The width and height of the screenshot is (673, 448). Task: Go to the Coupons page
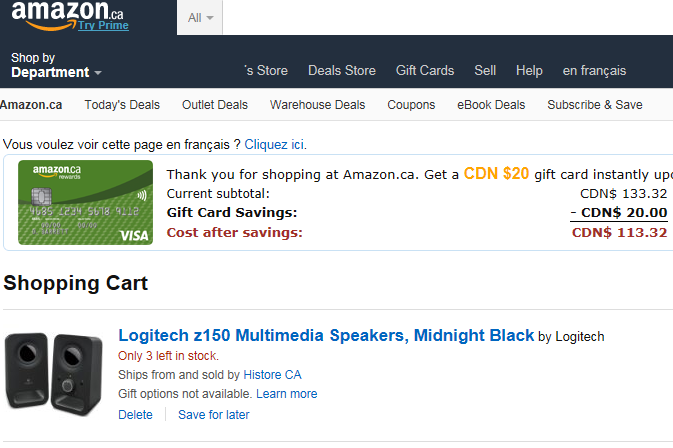pyautogui.click(x=411, y=104)
